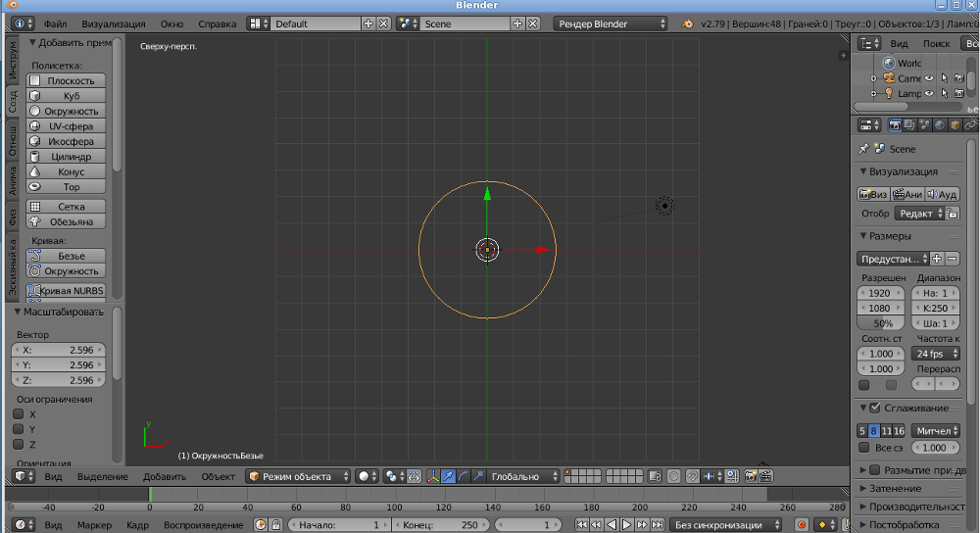This screenshot has height=533, width=980.
Task: Open the pivot point selector
Action: tap(394, 476)
